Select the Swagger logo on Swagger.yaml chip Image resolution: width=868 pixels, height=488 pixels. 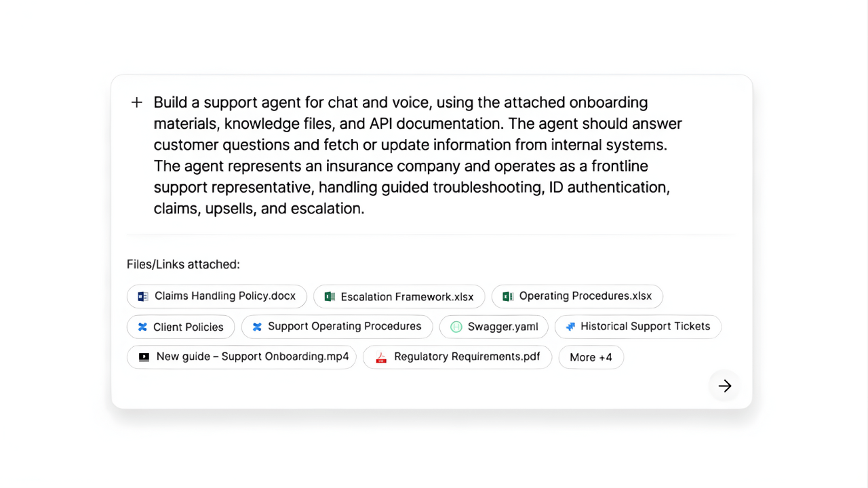coord(456,327)
